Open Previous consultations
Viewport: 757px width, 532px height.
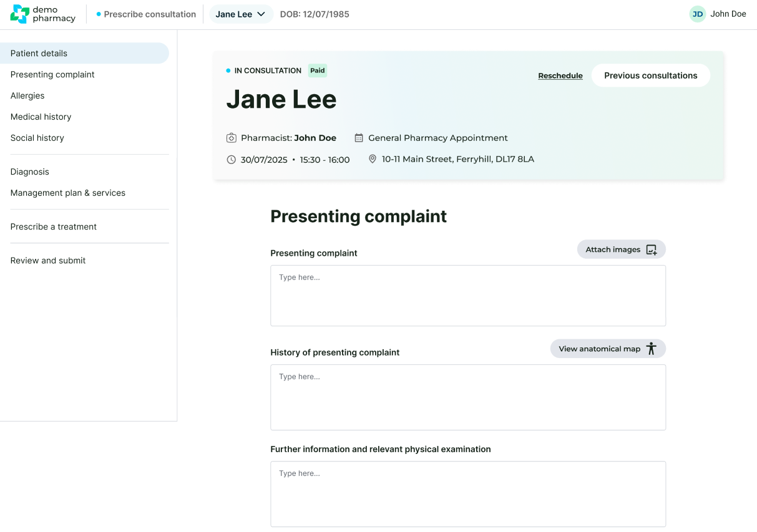[x=650, y=75]
